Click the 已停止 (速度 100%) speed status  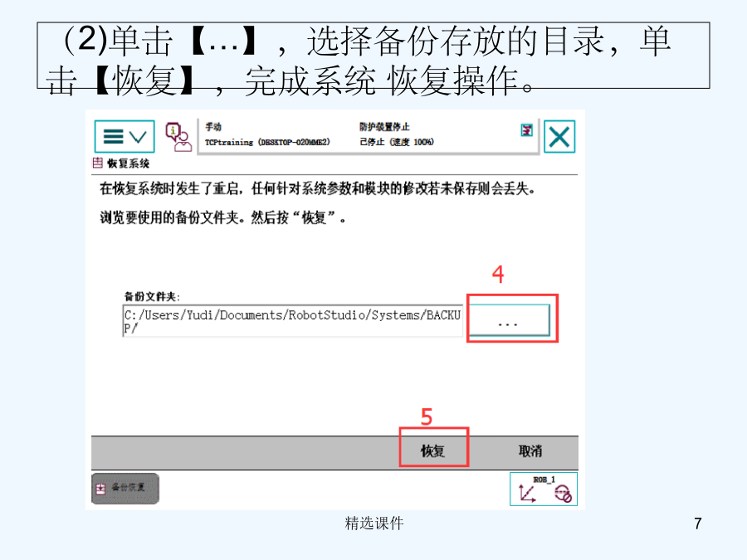pyautogui.click(x=397, y=142)
